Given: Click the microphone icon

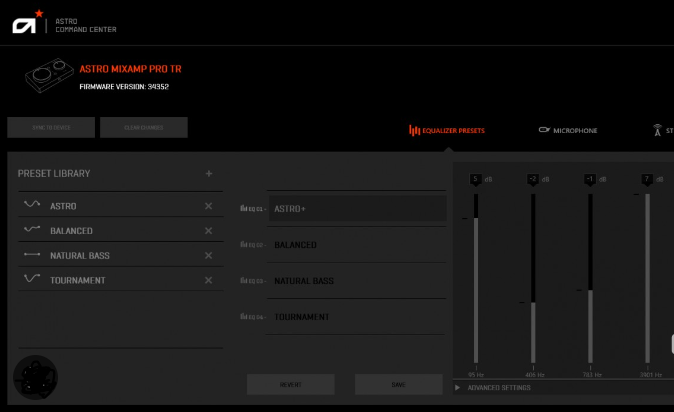Looking at the screenshot, I should click(544, 129).
